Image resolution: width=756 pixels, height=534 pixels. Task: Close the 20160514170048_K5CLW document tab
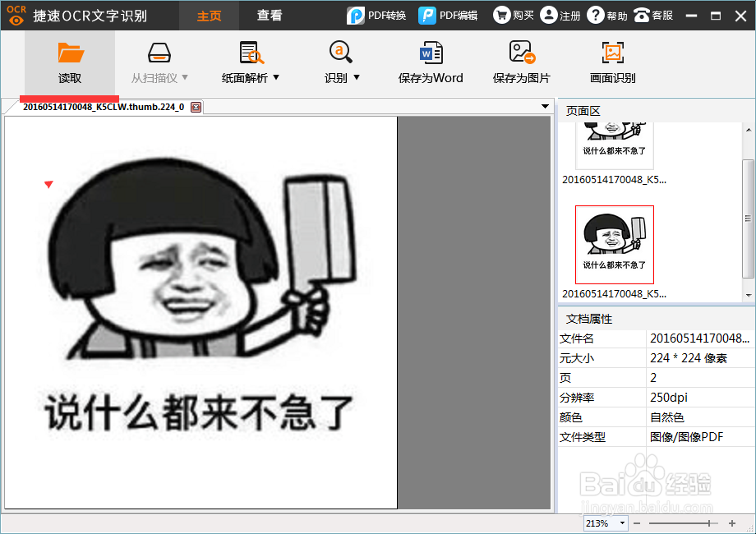[x=196, y=107]
